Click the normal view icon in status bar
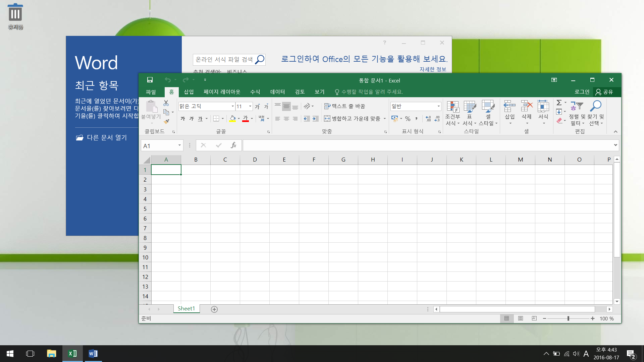This screenshot has height=362, width=644. tap(507, 318)
